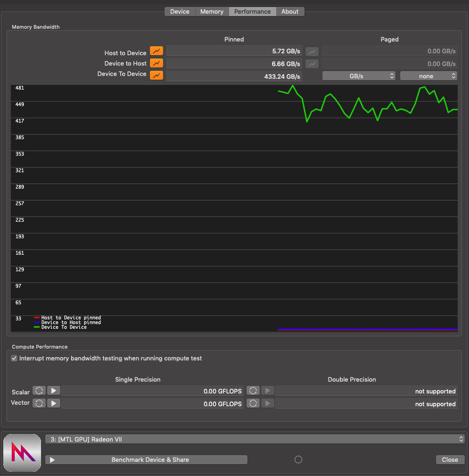Viewport: 469px width, 476px height.
Task: Toggle Device to Host paged graph button
Action: click(312, 64)
